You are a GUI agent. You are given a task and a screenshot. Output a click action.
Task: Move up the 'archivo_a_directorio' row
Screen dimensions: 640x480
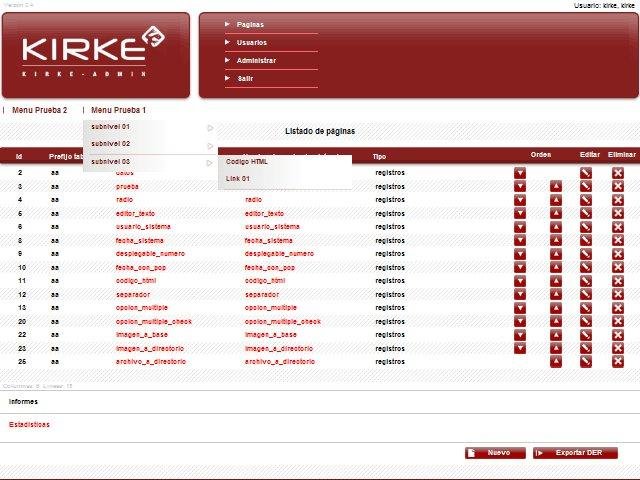[556, 362]
